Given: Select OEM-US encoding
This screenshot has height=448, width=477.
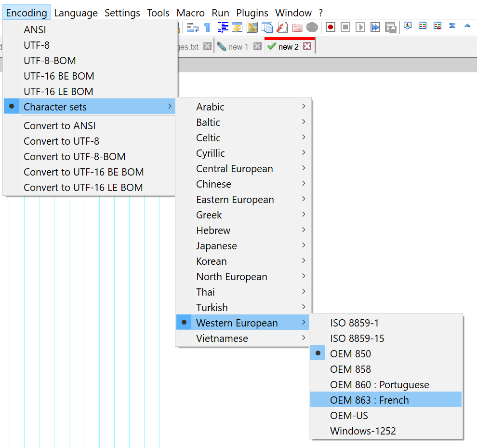Looking at the screenshot, I should (386, 415).
